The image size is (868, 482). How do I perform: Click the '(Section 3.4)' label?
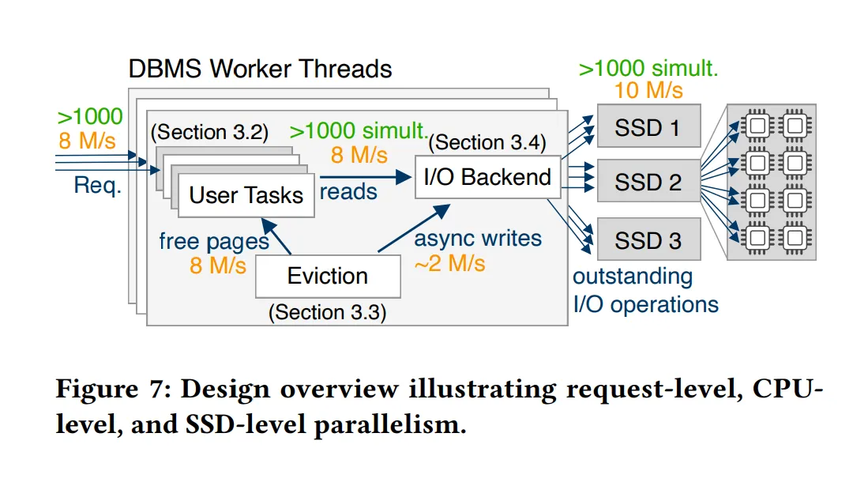pos(487,142)
